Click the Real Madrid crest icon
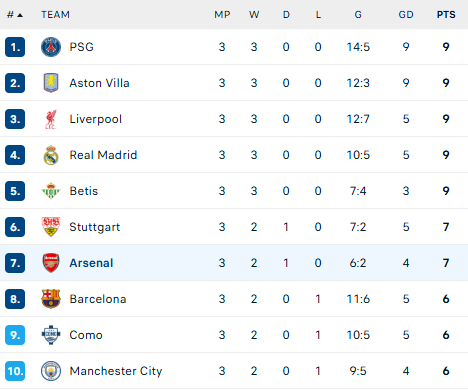Image resolution: width=468 pixels, height=391 pixels. click(51, 155)
